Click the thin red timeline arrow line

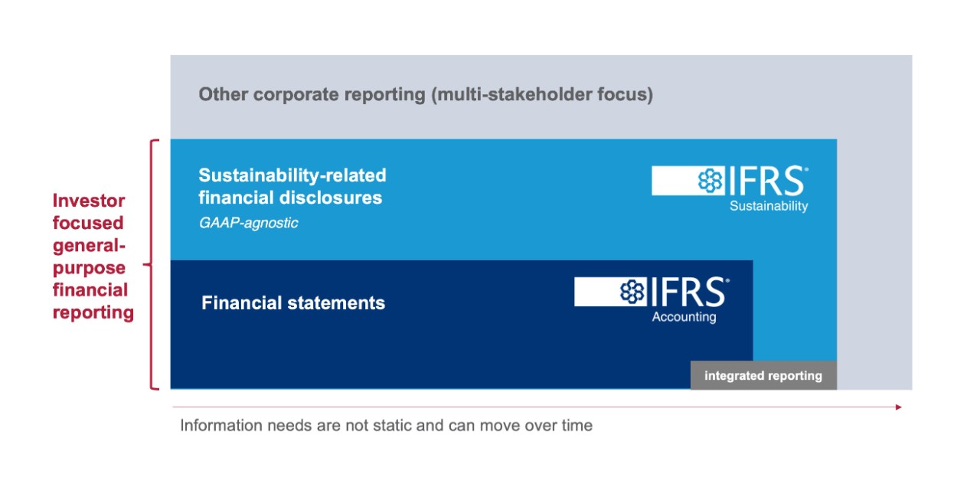(x=536, y=407)
